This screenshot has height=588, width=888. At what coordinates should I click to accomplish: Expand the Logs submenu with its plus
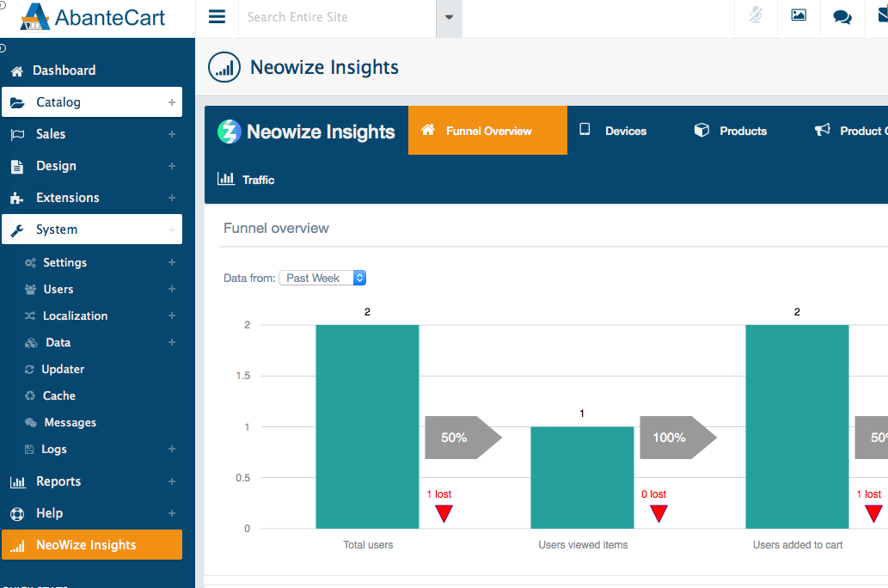(172, 449)
